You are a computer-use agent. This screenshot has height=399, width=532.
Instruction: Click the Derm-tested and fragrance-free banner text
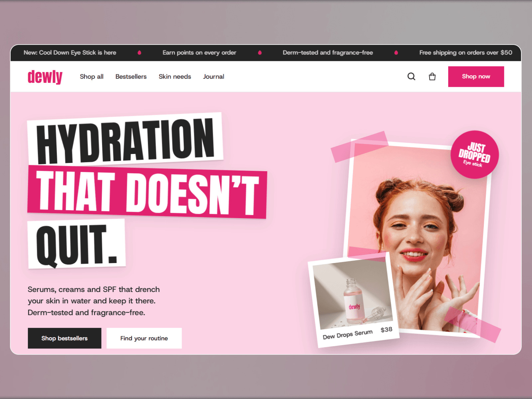coord(328,53)
